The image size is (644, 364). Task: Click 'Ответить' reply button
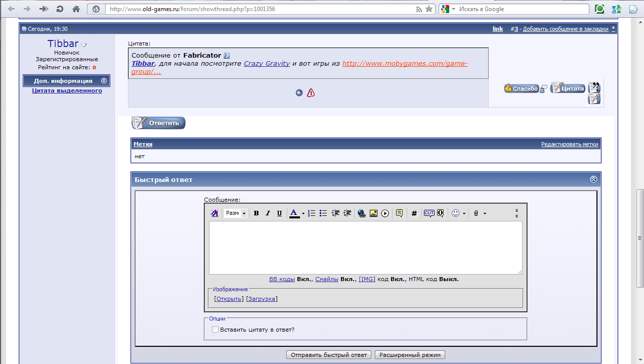[x=158, y=123]
